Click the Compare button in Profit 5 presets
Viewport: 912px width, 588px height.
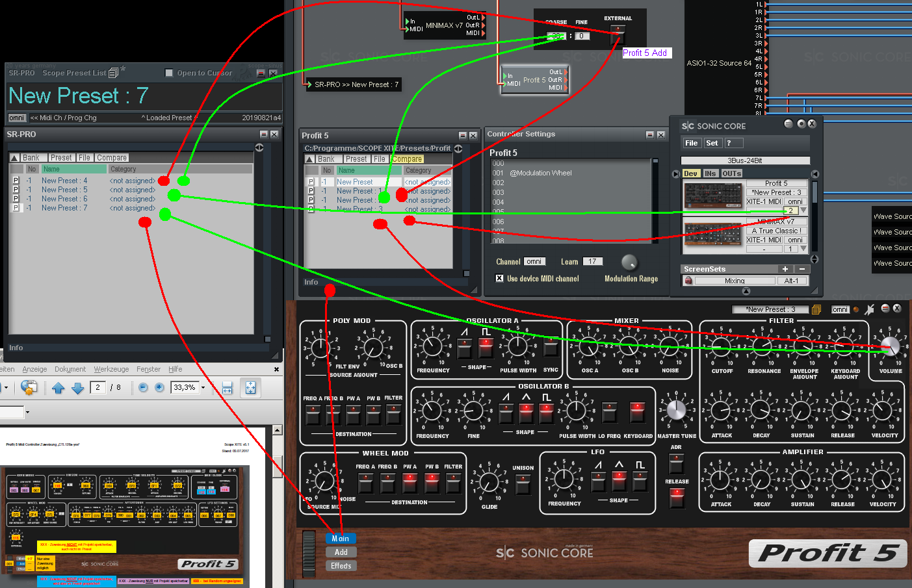[407, 159]
